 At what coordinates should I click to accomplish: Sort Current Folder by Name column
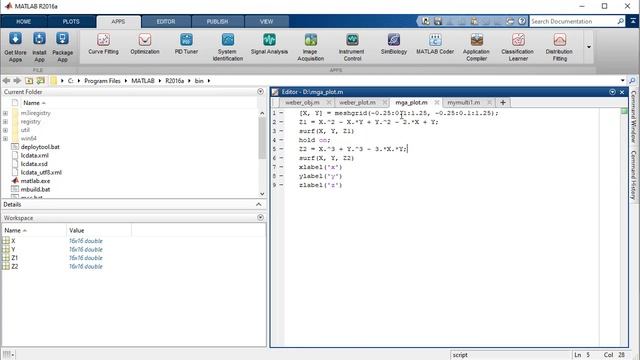click(x=34, y=103)
